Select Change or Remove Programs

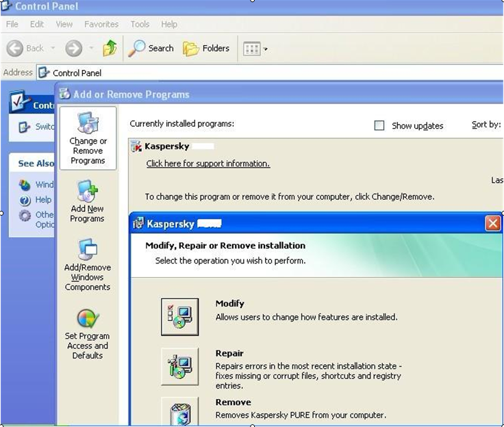coord(88,138)
